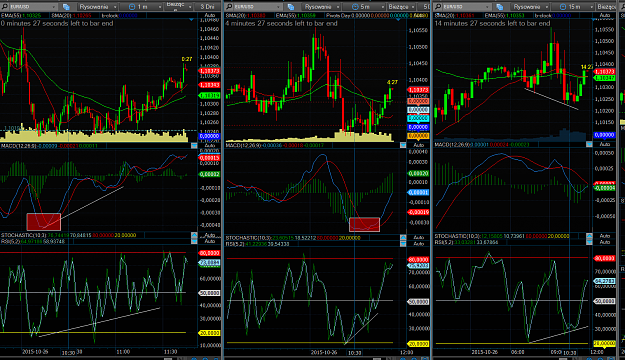Expand the Stochastic panel arrows in the 15 m chart
The height and width of the screenshot is (360, 625).
589,238
